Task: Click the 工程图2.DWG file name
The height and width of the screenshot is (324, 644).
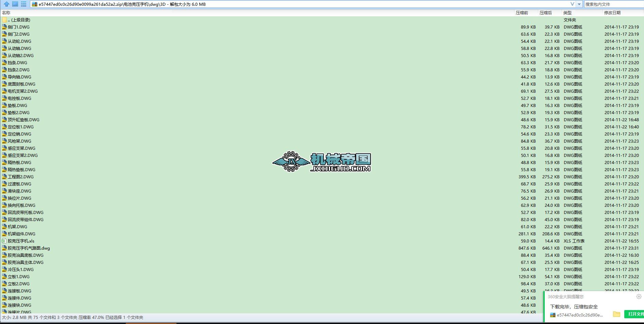Action: click(x=21, y=177)
